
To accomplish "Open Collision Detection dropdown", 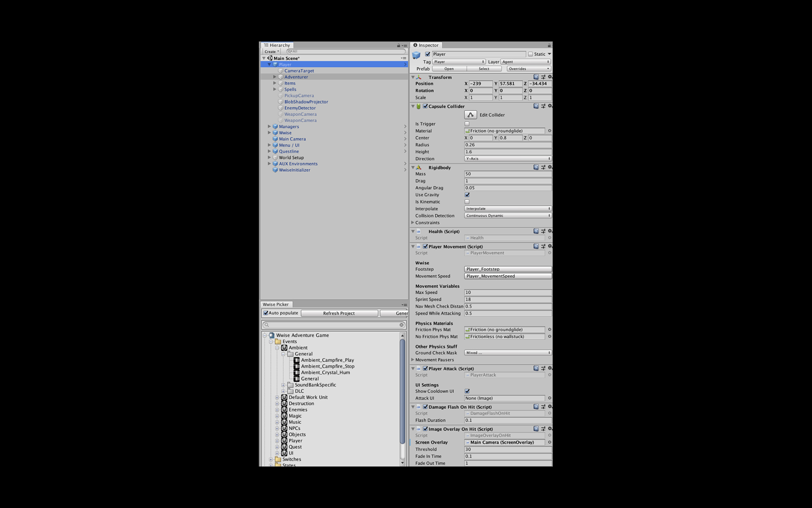I will click(x=508, y=215).
